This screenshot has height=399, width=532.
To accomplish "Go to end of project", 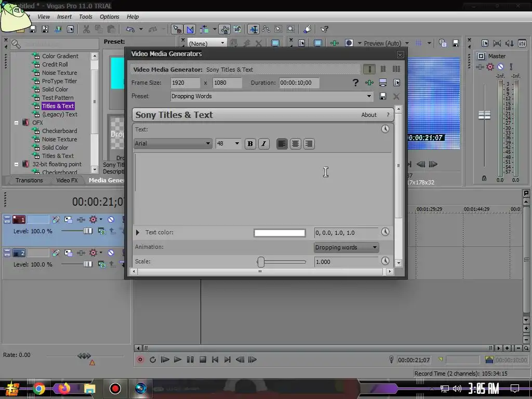I will pyautogui.click(x=228, y=360).
